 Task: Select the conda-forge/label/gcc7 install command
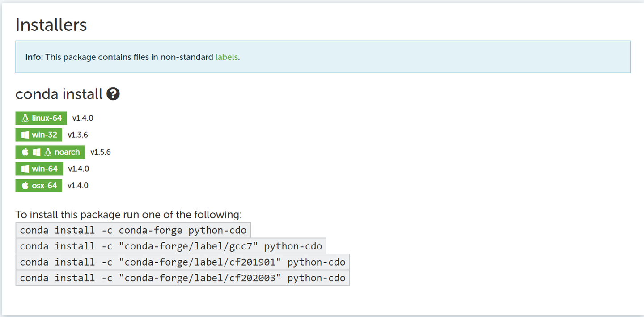(x=171, y=245)
